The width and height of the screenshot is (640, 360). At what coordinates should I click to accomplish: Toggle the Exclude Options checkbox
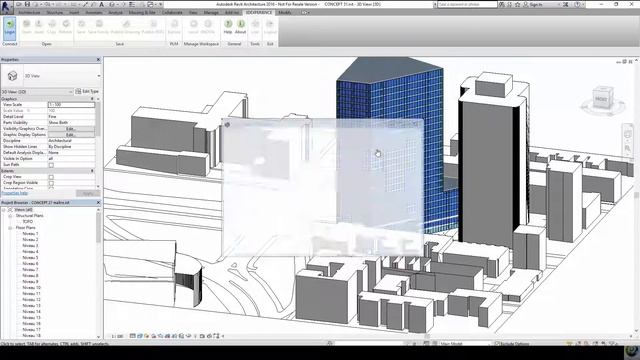497,344
